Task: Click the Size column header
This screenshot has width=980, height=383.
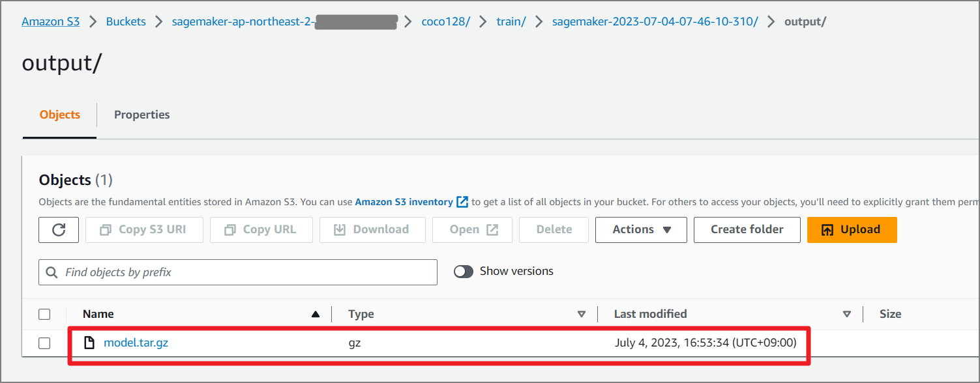Action: (890, 314)
